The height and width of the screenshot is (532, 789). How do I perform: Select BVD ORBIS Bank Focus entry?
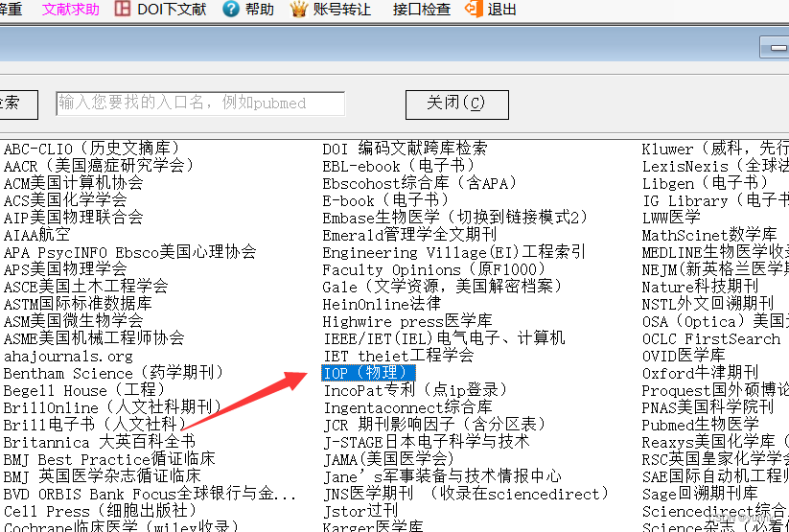click(150, 494)
